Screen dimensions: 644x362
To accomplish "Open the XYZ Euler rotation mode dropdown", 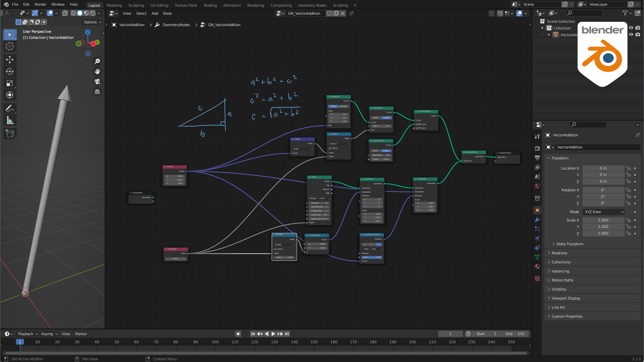I will pos(603,212).
